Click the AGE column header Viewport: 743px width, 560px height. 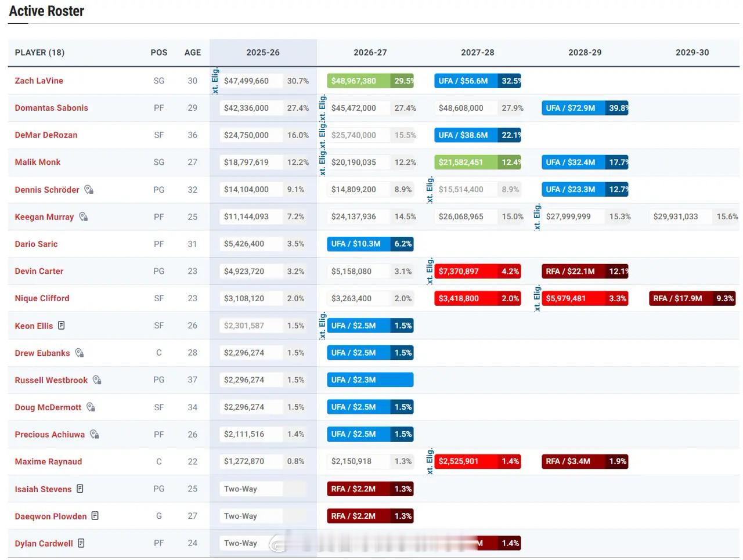point(193,52)
